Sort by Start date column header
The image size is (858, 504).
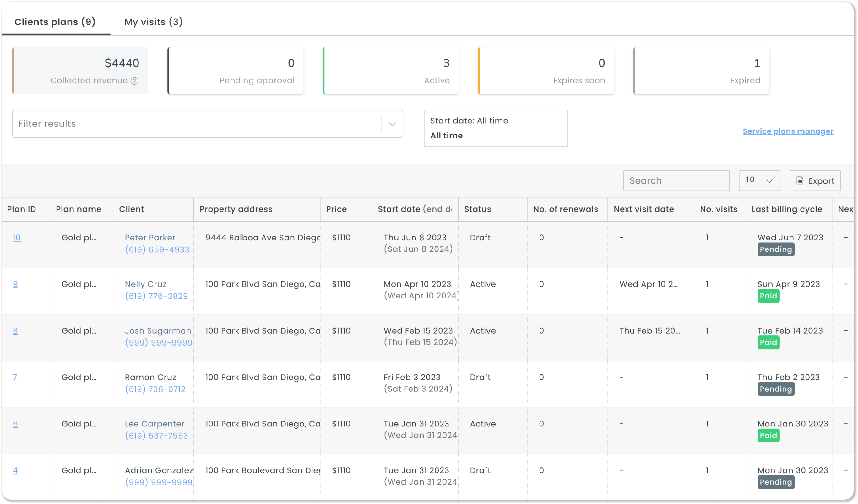[x=415, y=209]
